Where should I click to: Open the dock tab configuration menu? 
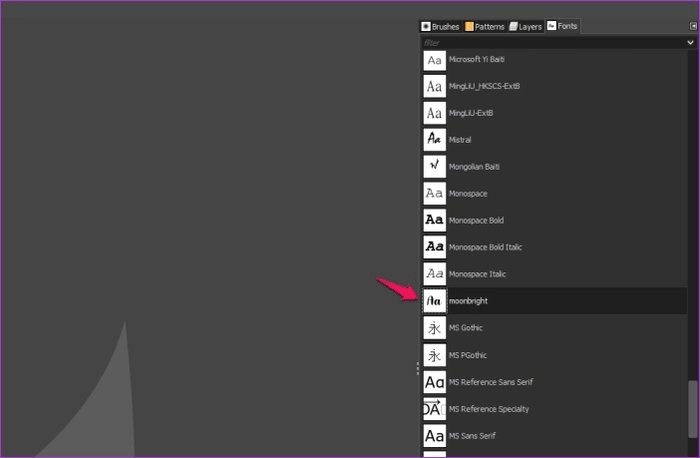click(x=693, y=26)
